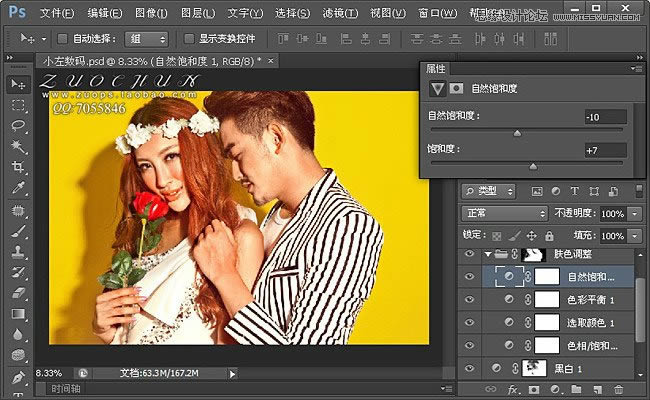This screenshot has height=400, width=650.
Task: Open the tool preset picker arrow
Action: [x=44, y=39]
